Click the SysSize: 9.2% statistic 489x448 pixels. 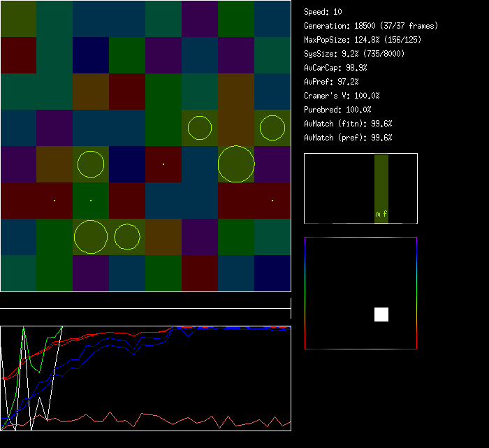click(x=354, y=54)
